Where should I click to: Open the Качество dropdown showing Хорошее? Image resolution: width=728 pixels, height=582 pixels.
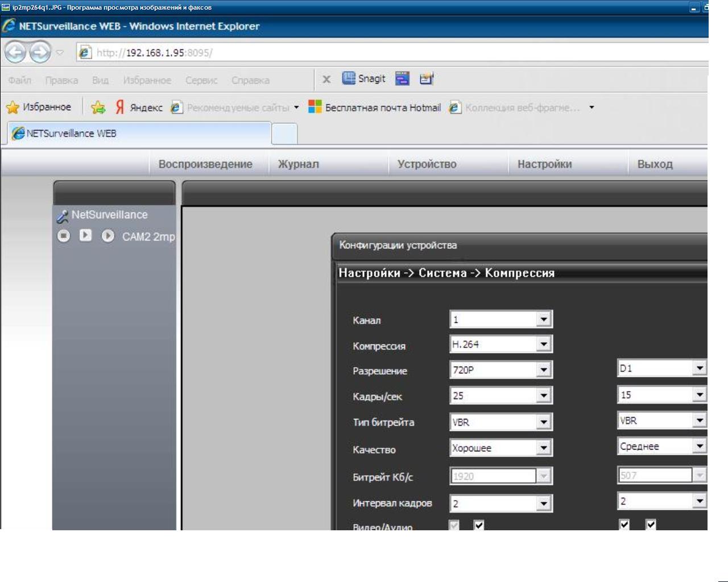click(x=544, y=448)
